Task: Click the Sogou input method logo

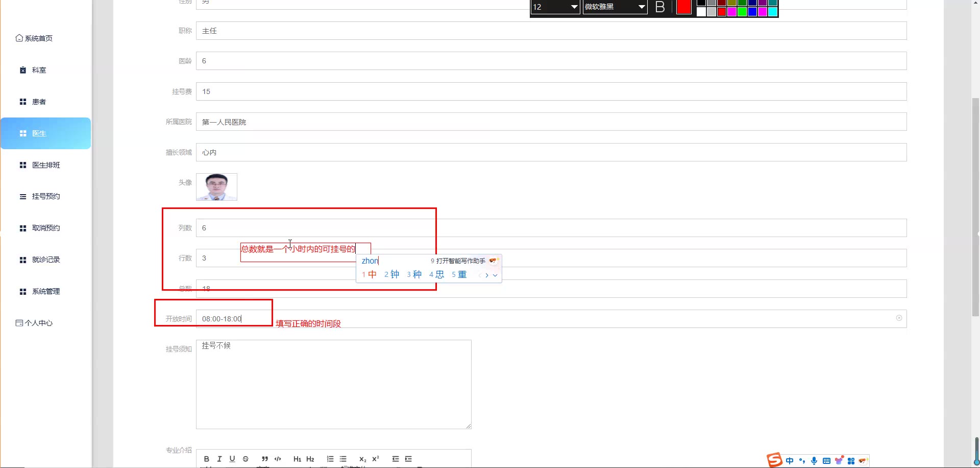Action: tap(774, 460)
